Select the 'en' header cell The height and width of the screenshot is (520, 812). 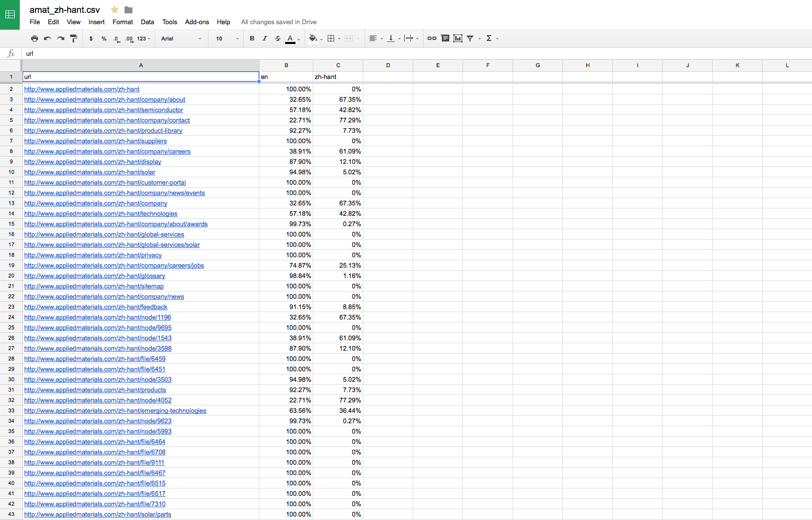[x=286, y=77]
